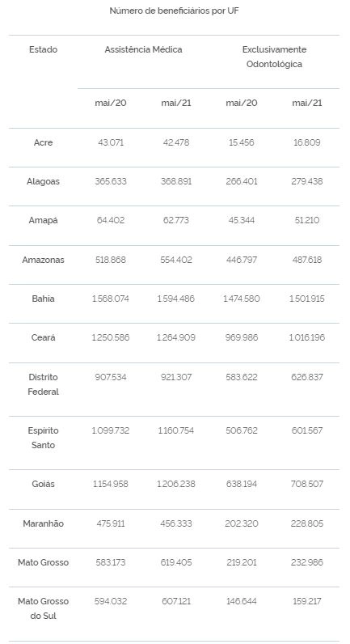
Task: Select the 'Acre' row label
Action: click(43, 143)
